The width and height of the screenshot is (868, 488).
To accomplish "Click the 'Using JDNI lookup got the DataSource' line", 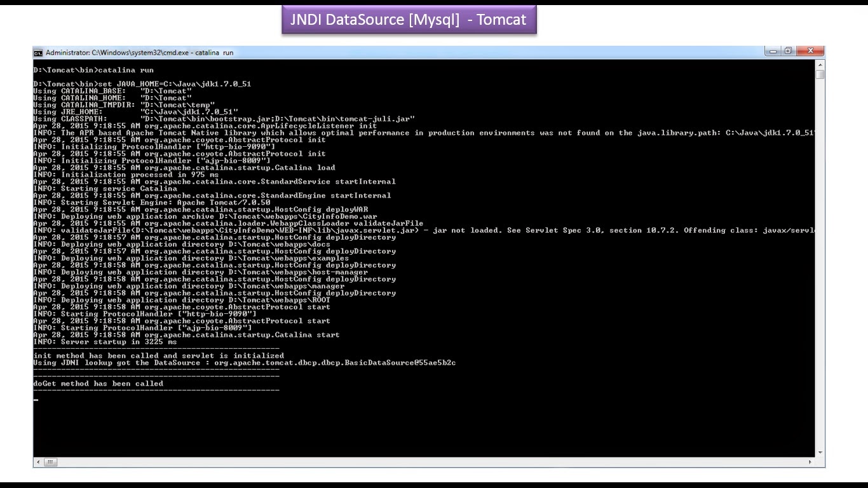I will coord(245,363).
